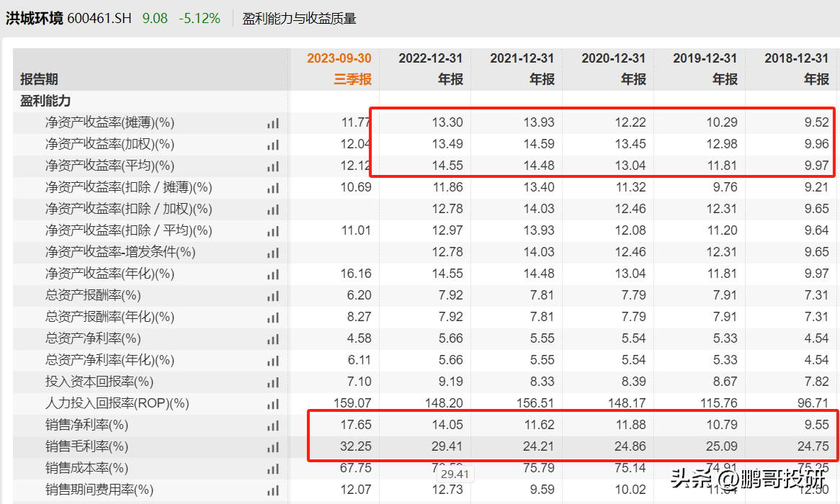The width and height of the screenshot is (840, 504).
Task: Click the 2021-12-31 销售成本率 value 75.79
Action: click(539, 468)
